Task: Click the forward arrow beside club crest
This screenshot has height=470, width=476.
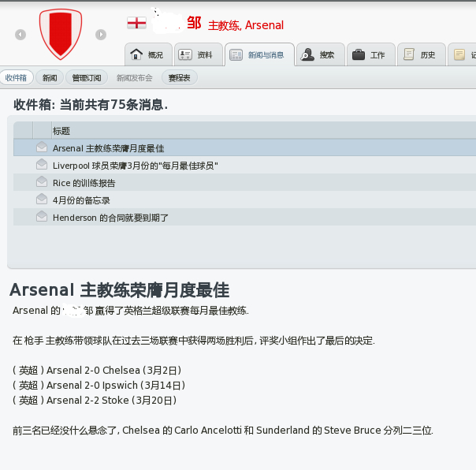Action: (101, 35)
